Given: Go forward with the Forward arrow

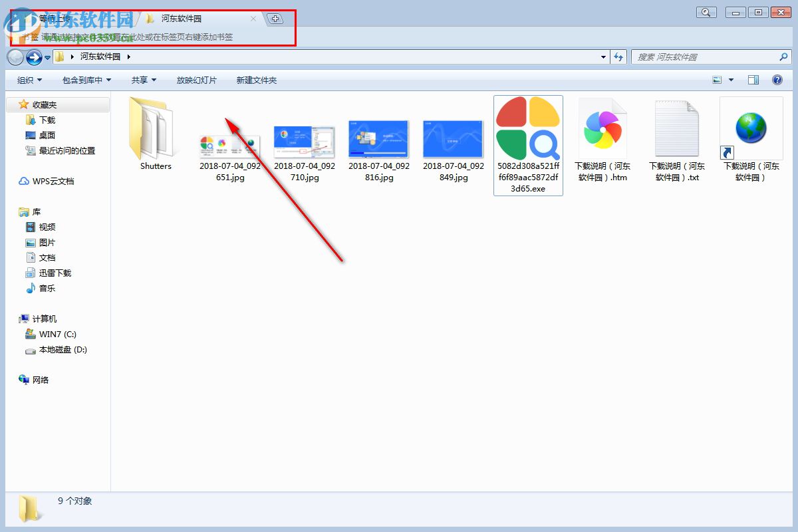Looking at the screenshot, I should click(x=34, y=57).
